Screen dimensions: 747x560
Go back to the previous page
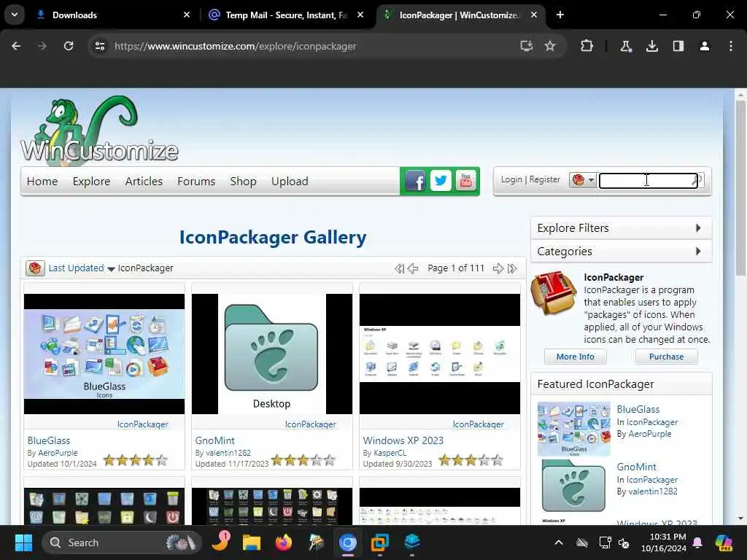[16, 46]
